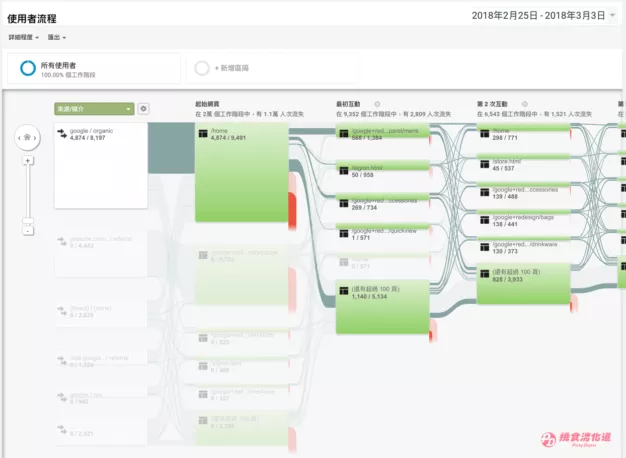Click the empty circle beside 新增區隔
Image resolution: width=626 pixels, height=458 pixels.
click(202, 68)
